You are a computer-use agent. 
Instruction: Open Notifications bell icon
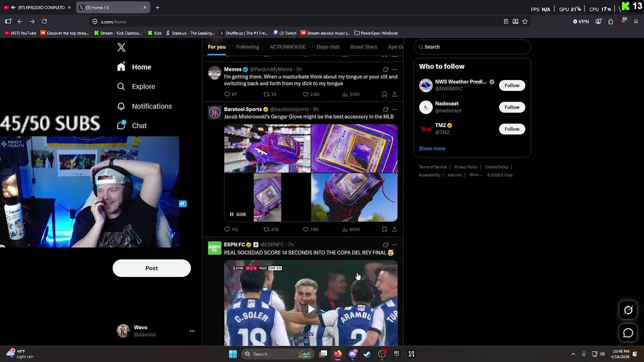(x=121, y=106)
